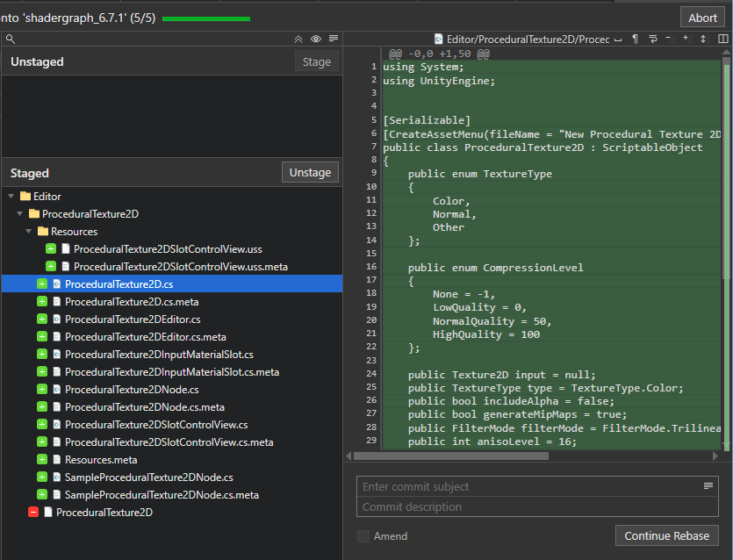Viewport: 733px width, 560px height.
Task: Select the Editor folder icon
Action: (25, 196)
